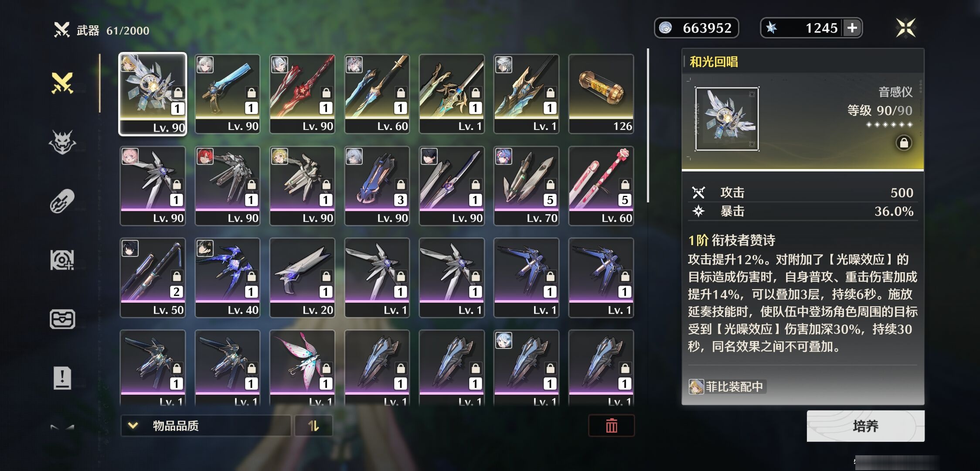Select the golden tube item with count 126

pyautogui.click(x=601, y=94)
